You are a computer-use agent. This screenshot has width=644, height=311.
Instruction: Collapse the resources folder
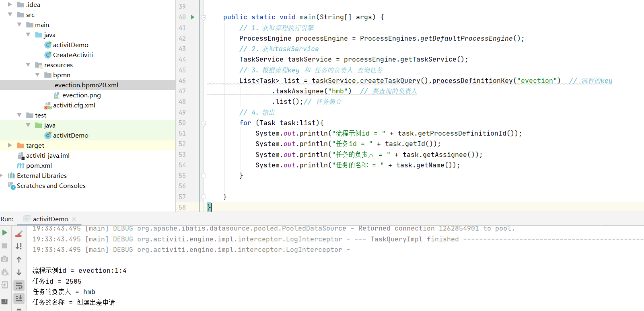[28, 65]
